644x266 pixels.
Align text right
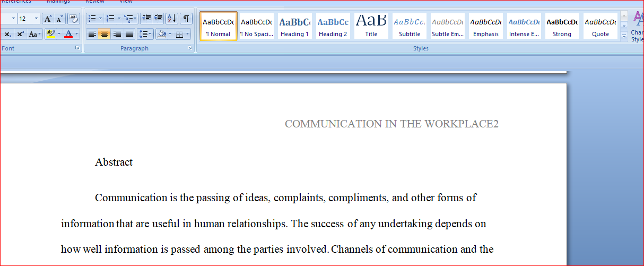coord(117,34)
